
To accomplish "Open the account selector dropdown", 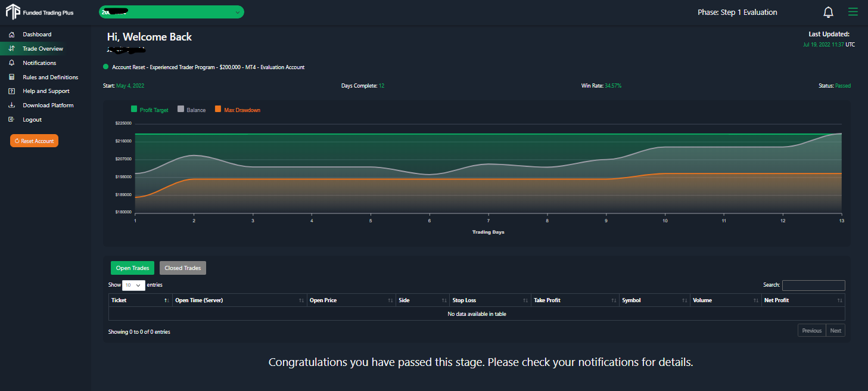I will [x=172, y=12].
